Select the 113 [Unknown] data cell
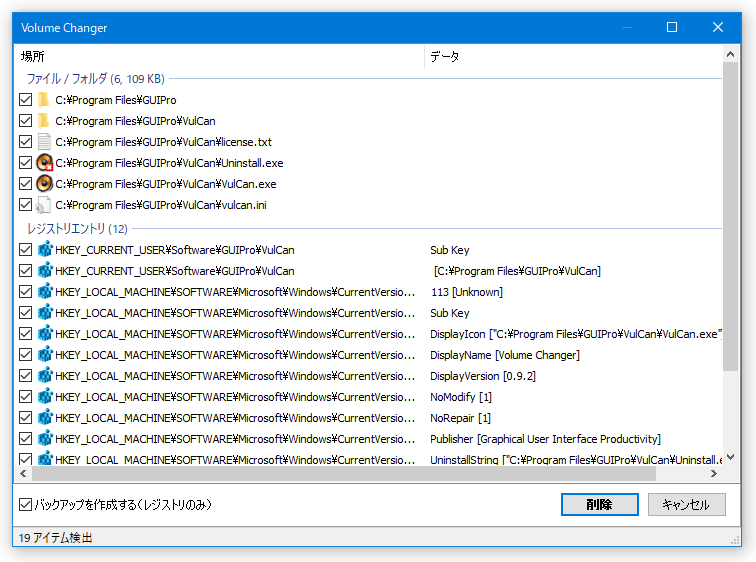 point(467,292)
